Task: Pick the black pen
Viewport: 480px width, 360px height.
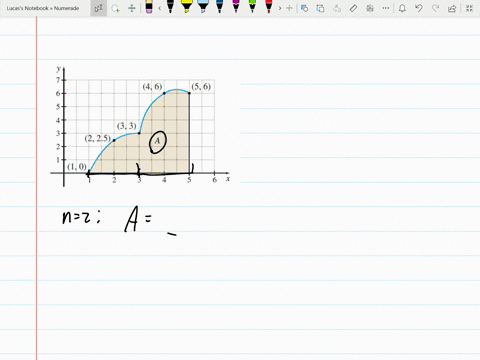Action: 170,7
